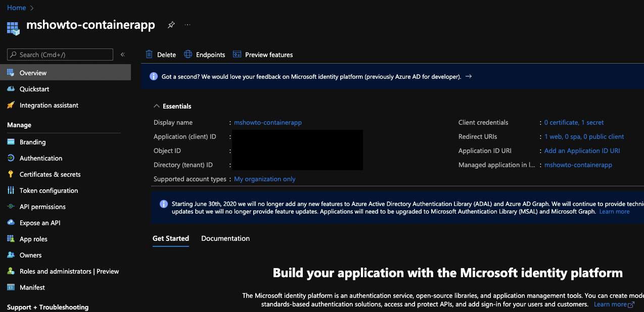
Task: Open feedback via the banner arrow
Action: [x=469, y=76]
